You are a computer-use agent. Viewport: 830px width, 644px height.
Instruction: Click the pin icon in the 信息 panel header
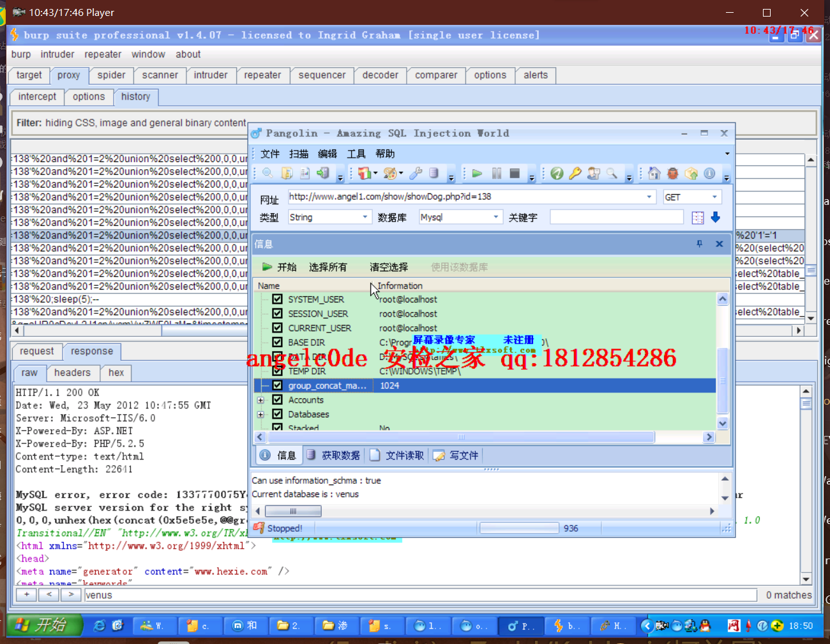click(699, 244)
